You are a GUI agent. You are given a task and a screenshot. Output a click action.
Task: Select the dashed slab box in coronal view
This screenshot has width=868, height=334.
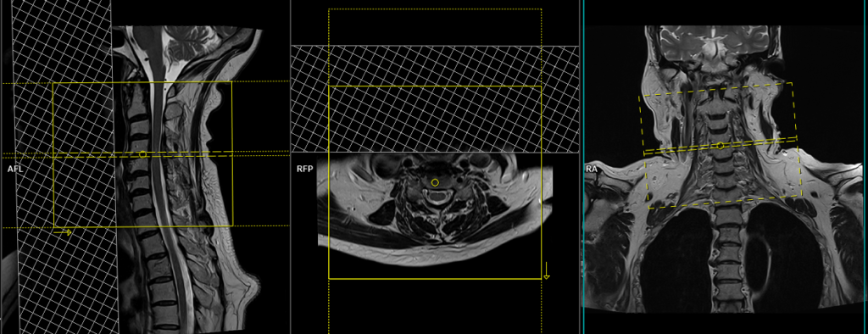721,146
